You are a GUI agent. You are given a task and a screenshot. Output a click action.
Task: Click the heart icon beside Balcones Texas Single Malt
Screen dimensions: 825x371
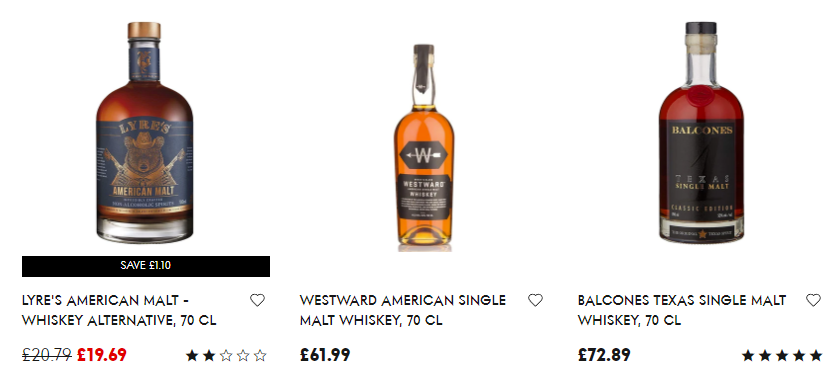tap(813, 300)
